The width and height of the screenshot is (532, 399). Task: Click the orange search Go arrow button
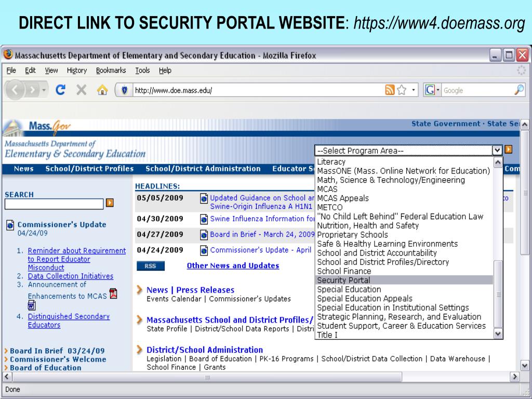coord(110,203)
